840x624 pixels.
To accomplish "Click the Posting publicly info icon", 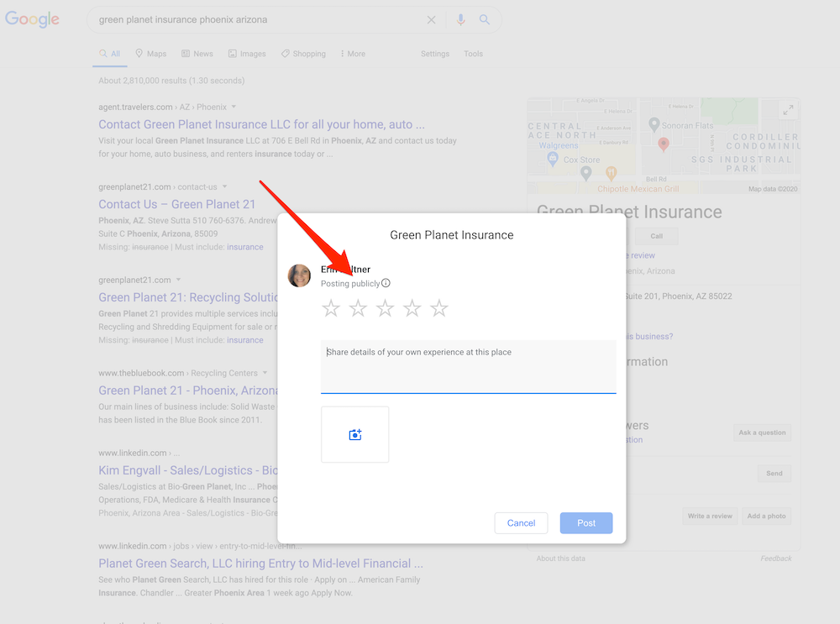I will pyautogui.click(x=386, y=283).
